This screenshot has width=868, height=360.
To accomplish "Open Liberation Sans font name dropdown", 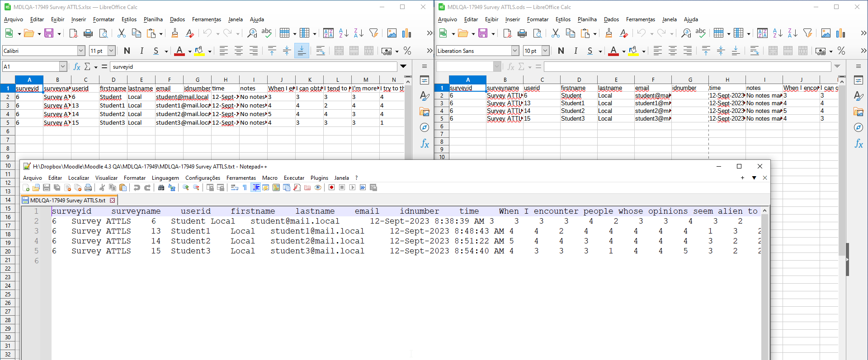I will (x=515, y=51).
